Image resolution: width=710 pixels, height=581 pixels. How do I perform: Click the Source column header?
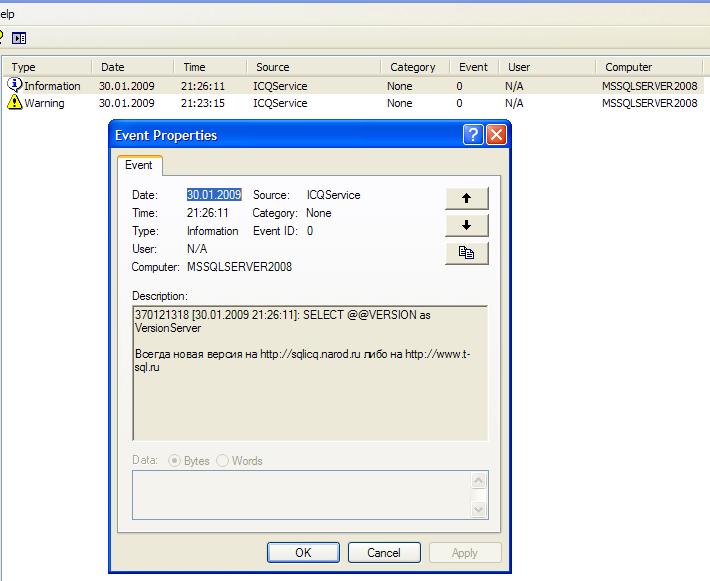(313, 67)
